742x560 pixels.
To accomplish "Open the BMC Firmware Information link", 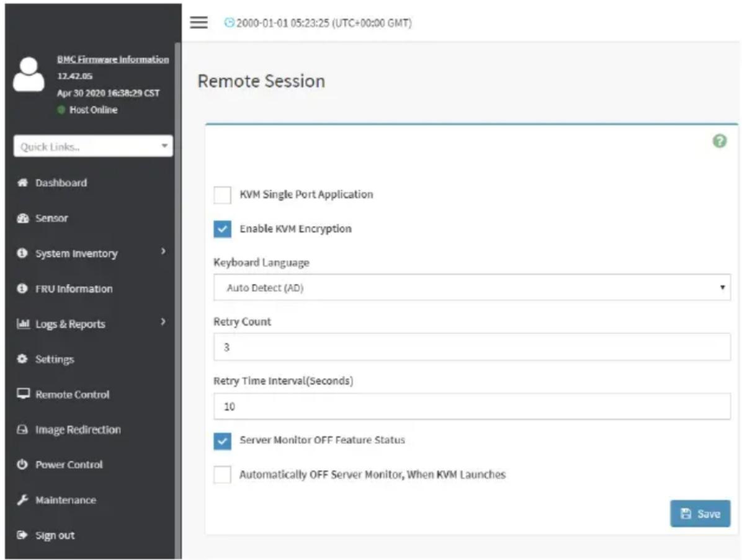I will coord(113,59).
